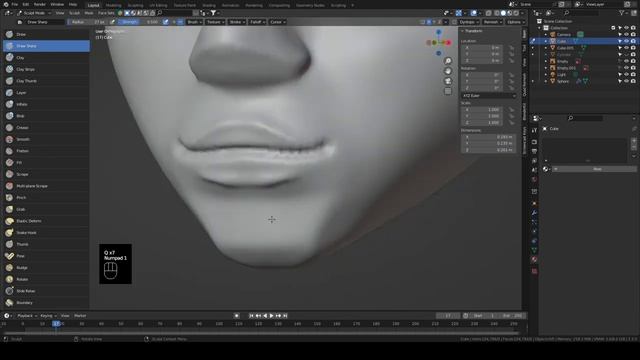This screenshot has width=640, height=360.
Task: Click the play animation button
Action: coord(271,316)
